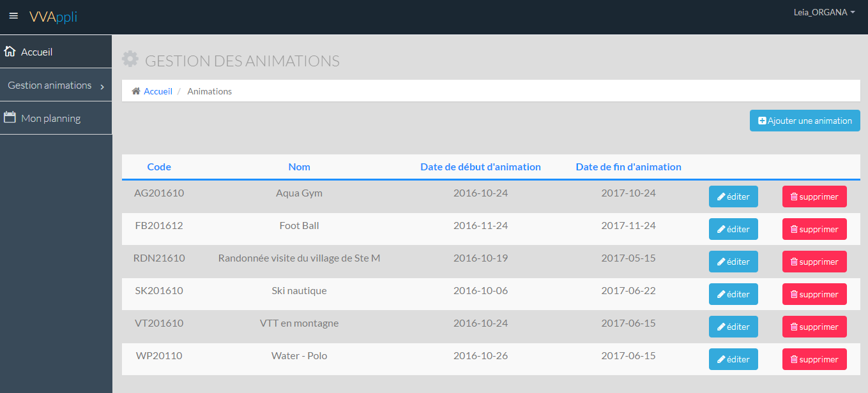Sort the table by Code column
Image resolution: width=868 pixels, height=393 pixels.
click(x=159, y=167)
